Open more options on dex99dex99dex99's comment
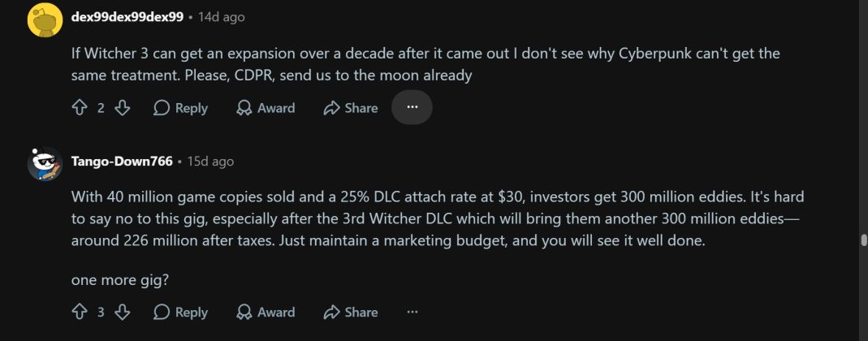 (x=412, y=107)
